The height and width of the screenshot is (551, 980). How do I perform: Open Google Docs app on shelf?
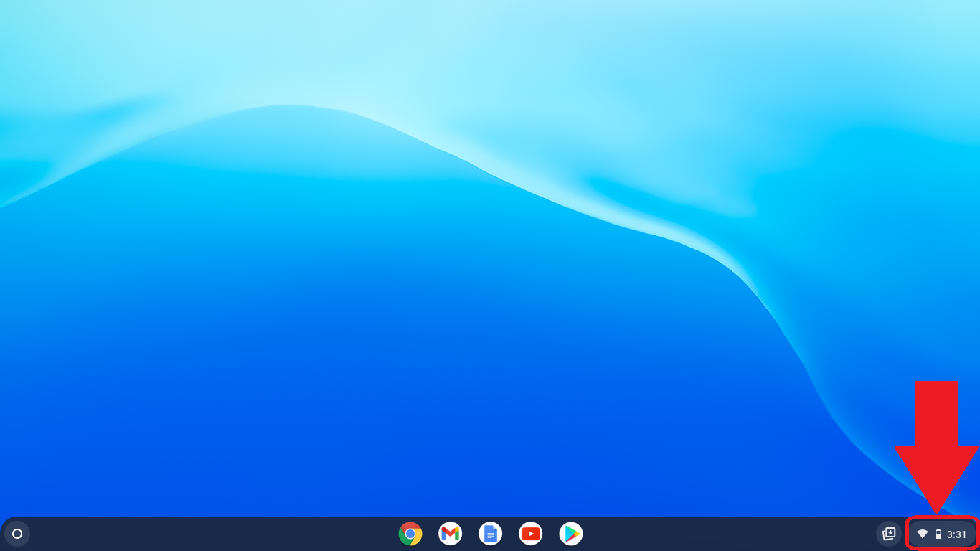(491, 534)
